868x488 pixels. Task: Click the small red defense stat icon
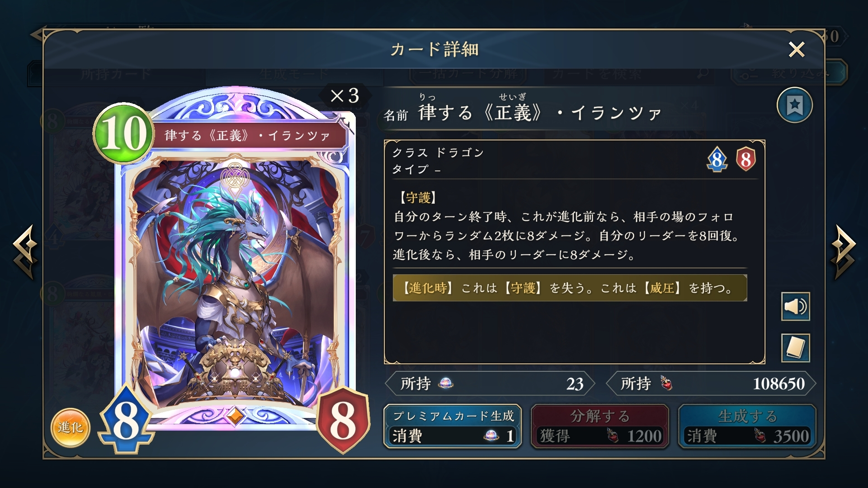click(746, 159)
